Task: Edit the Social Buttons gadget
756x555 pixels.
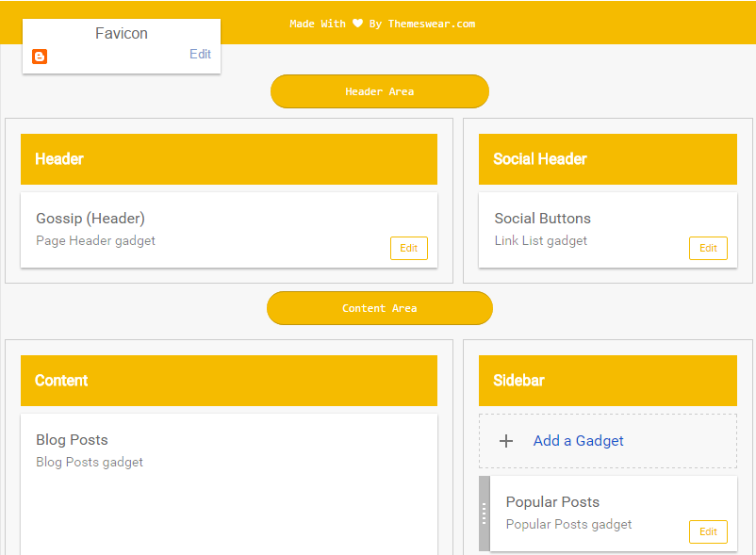Action: point(708,248)
